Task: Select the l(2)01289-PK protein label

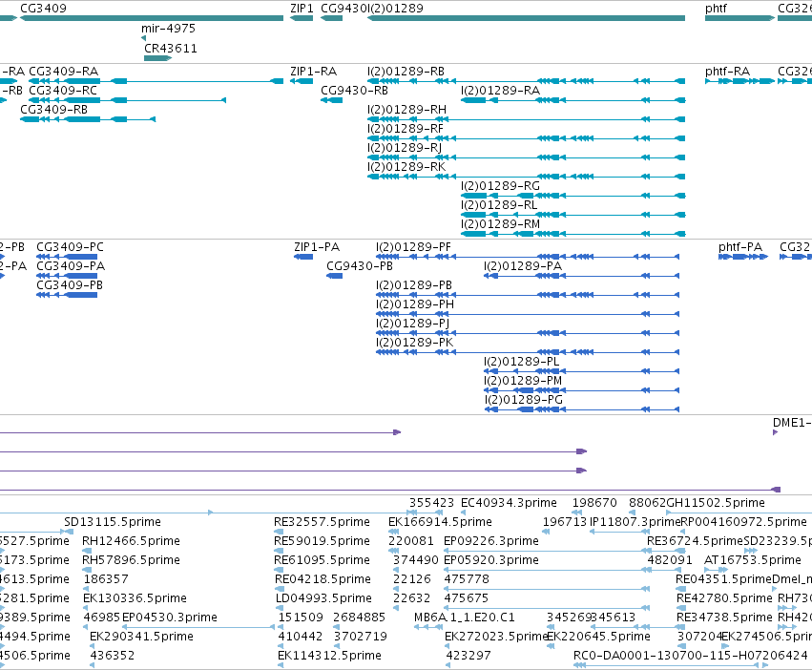Action: [x=414, y=343]
